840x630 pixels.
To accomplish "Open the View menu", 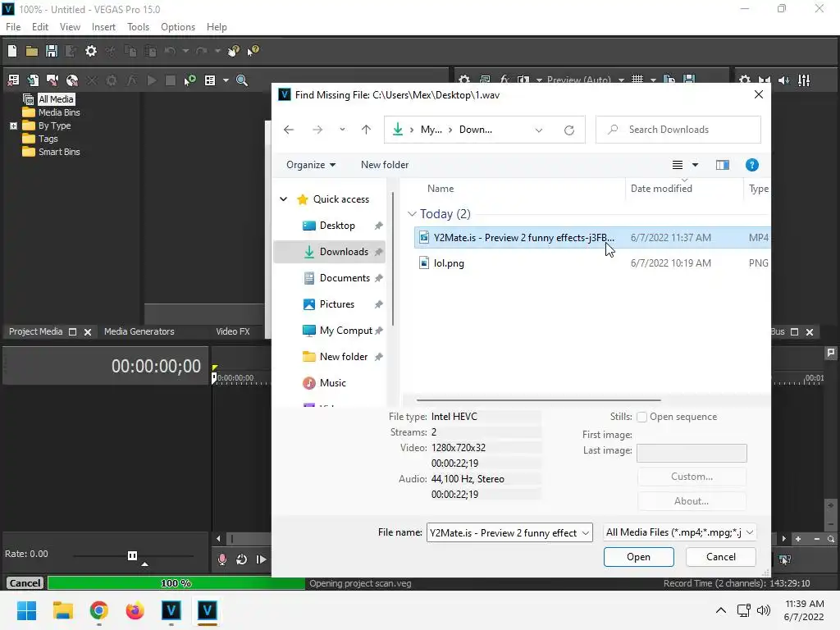I will [x=70, y=27].
